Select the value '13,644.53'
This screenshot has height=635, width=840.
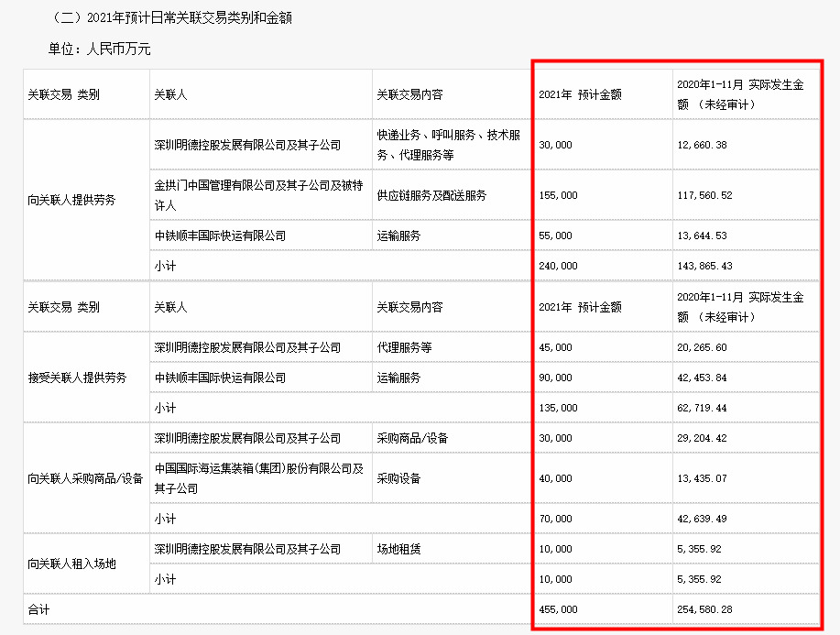[702, 235]
